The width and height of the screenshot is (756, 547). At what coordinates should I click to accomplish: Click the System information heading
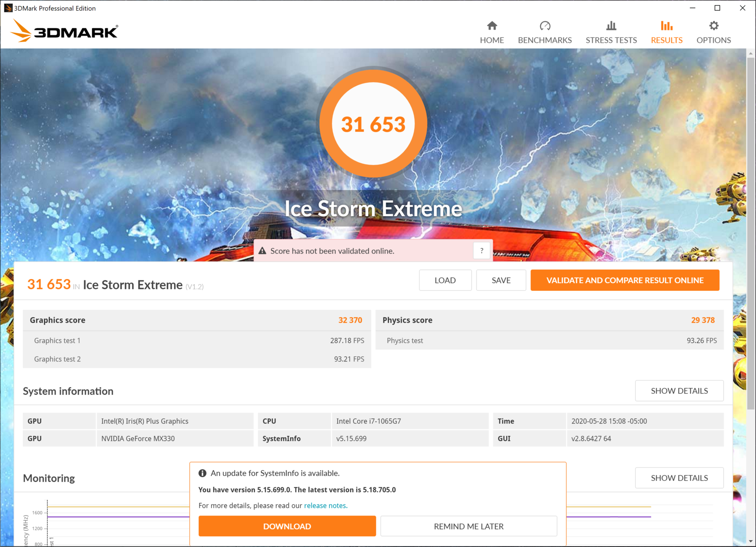(68, 391)
